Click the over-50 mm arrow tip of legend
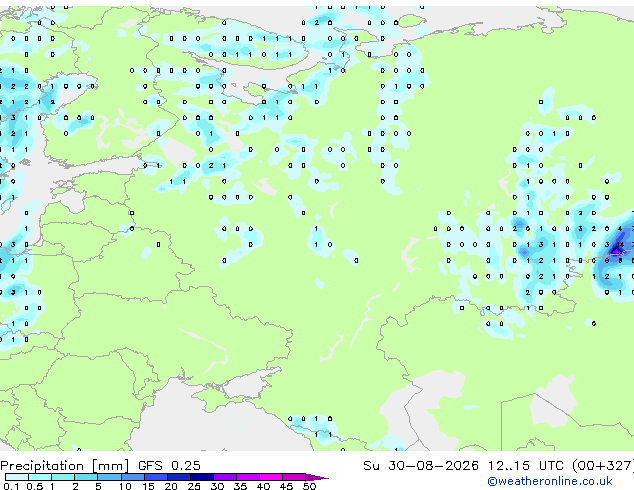 [x=317, y=477]
